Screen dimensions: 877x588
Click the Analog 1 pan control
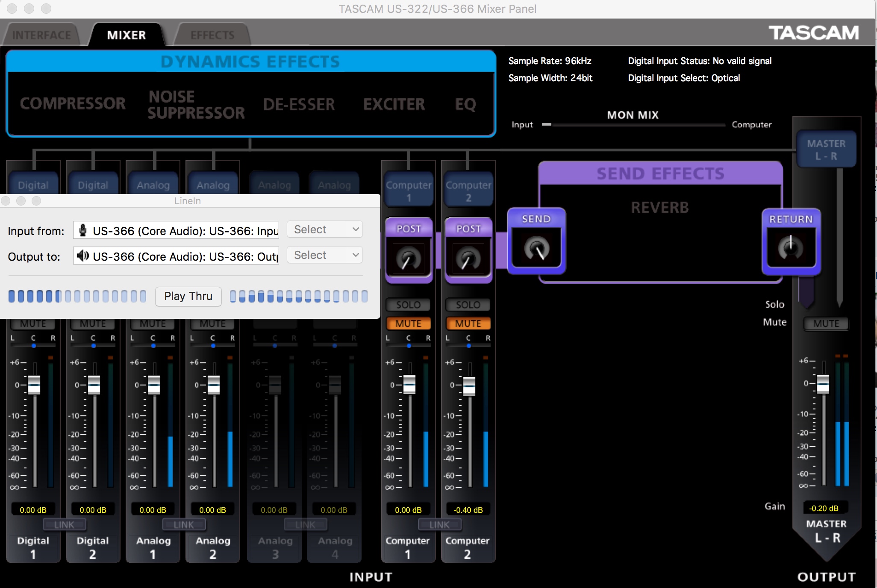tap(153, 345)
